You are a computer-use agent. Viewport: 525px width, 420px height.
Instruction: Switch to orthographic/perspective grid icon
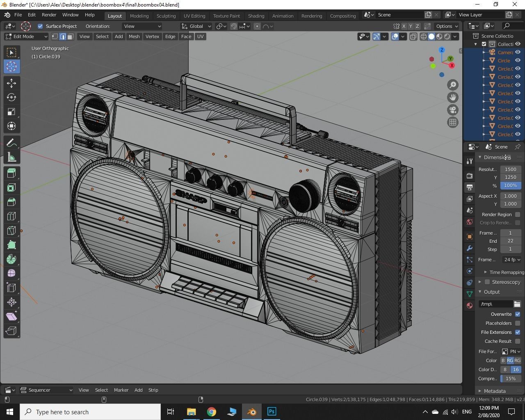tap(453, 122)
